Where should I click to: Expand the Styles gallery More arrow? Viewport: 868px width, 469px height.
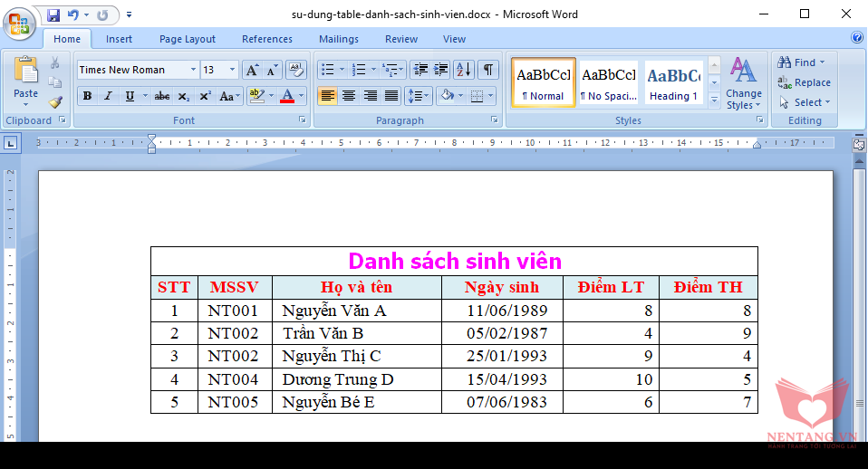coord(714,100)
